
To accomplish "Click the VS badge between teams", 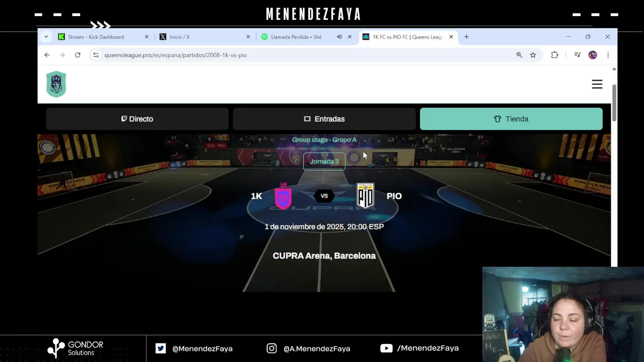I will coord(324,196).
